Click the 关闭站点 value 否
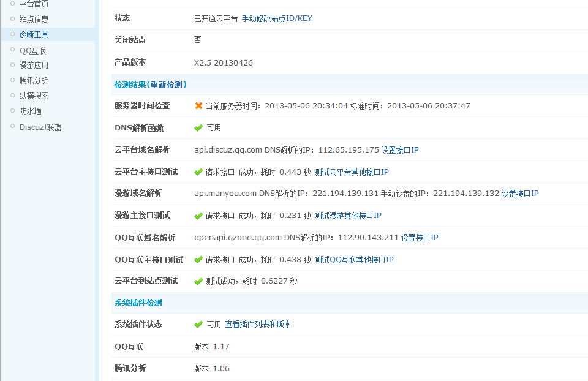The width and height of the screenshot is (588, 381). point(198,40)
